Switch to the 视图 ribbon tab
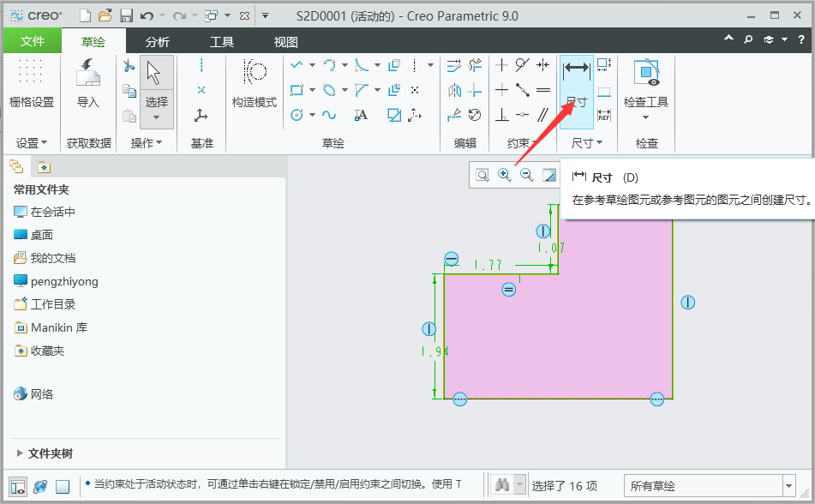815x504 pixels. click(286, 42)
